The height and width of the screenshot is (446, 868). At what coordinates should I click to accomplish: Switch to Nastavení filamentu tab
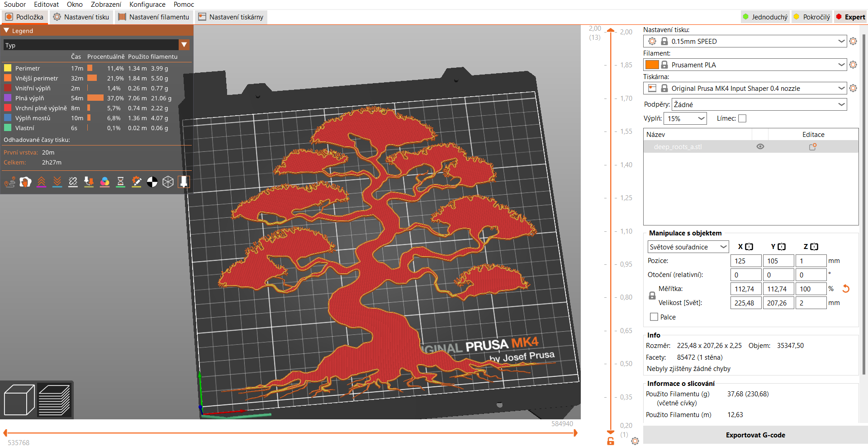tap(153, 17)
